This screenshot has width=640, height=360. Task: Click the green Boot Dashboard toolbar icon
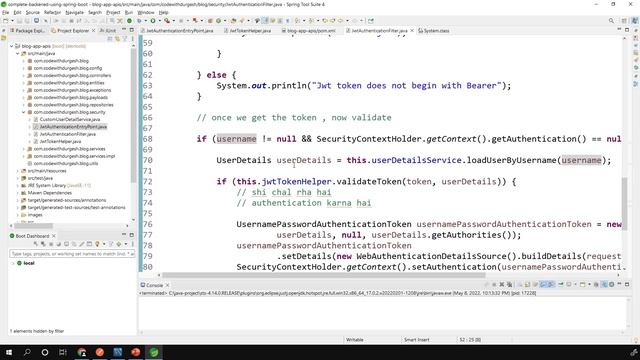click(x=129, y=20)
